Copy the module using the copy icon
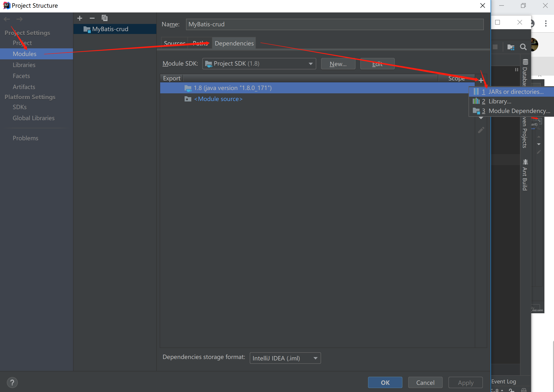Image resolution: width=554 pixels, height=392 pixels. (x=105, y=18)
